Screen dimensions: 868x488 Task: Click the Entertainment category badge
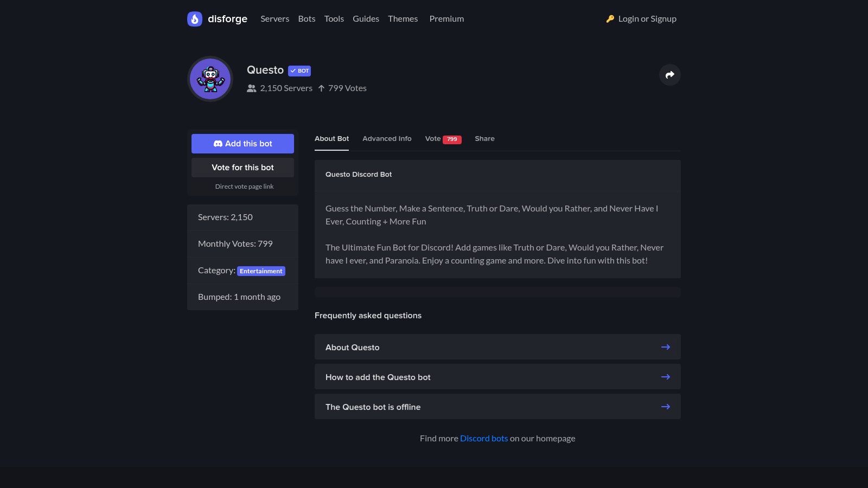click(261, 271)
